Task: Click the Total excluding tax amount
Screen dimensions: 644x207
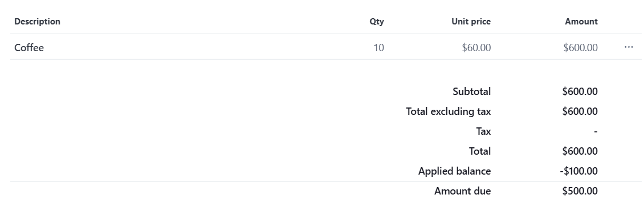Action: (580, 111)
